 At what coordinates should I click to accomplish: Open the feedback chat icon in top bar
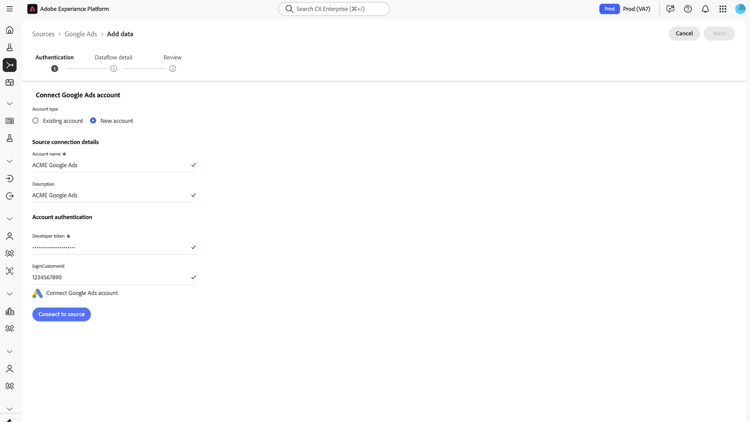click(x=670, y=9)
